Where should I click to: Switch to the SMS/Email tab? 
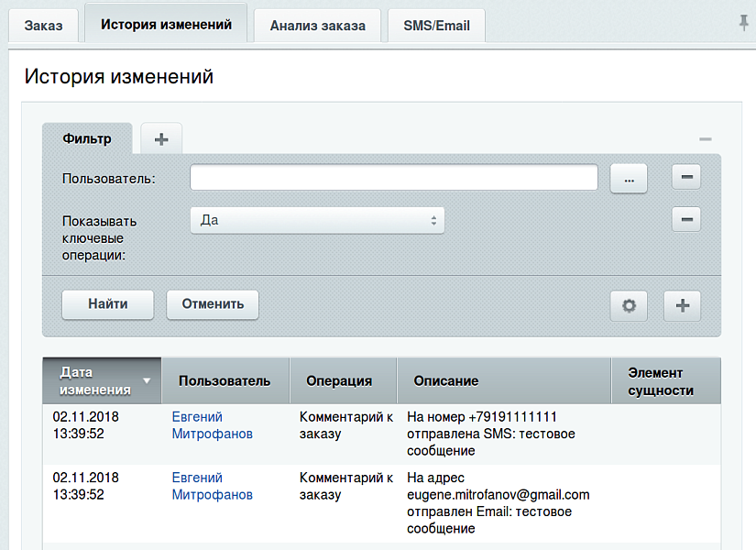435,25
